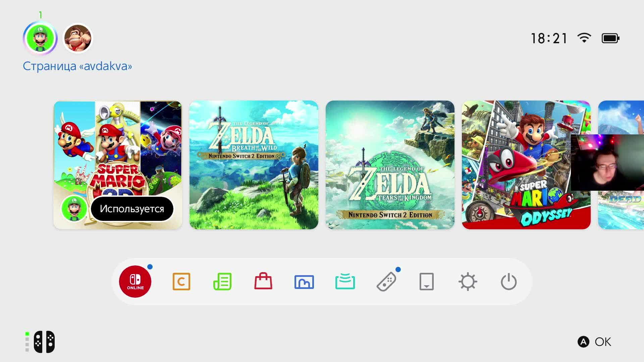The width and height of the screenshot is (644, 362).
Task: Select Donkey Kong user profile avatar
Action: 77,38
